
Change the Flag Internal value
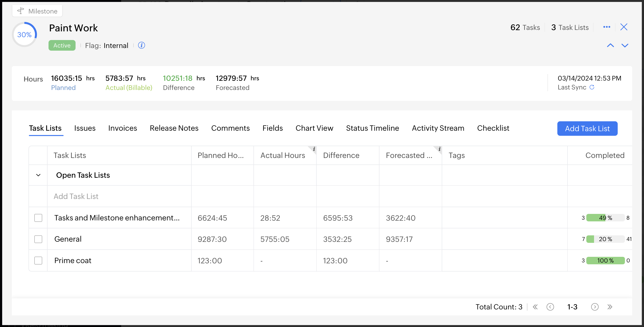116,46
